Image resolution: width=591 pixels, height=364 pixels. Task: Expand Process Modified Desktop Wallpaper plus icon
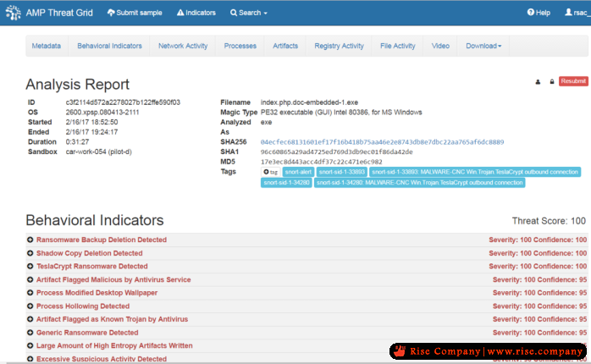coord(30,293)
